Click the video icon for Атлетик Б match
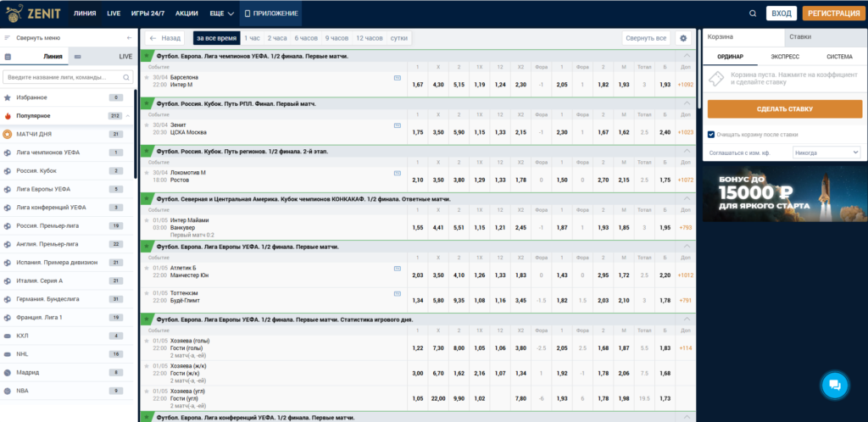The height and width of the screenshot is (422, 868). pyautogui.click(x=397, y=269)
